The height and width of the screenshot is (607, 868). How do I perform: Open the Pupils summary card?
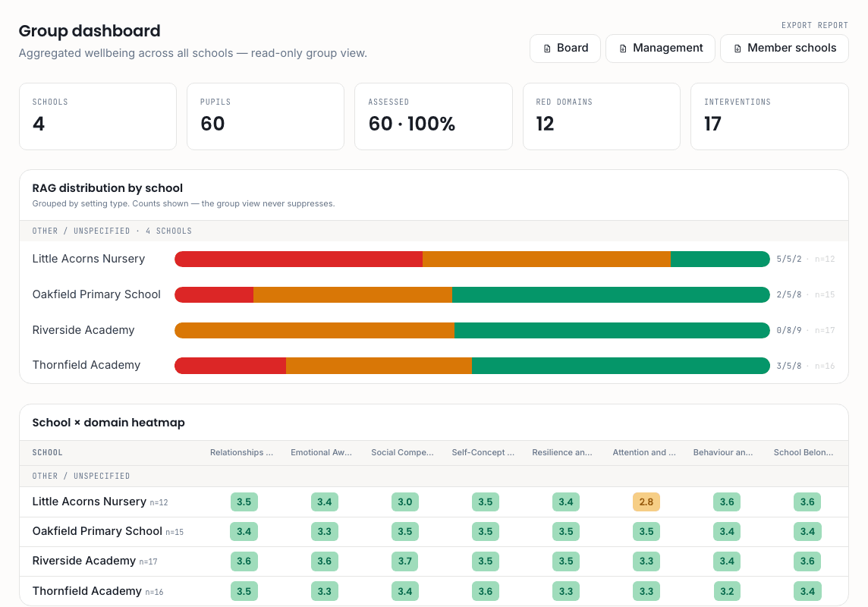[266, 116]
